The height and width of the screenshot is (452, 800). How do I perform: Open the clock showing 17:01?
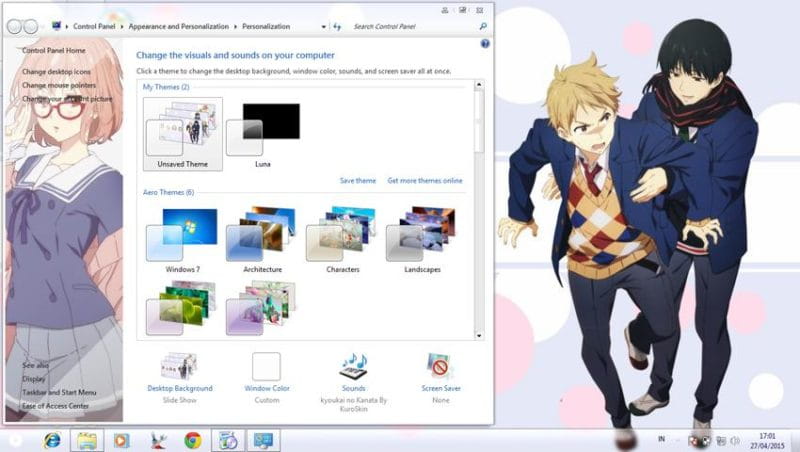[x=767, y=441]
